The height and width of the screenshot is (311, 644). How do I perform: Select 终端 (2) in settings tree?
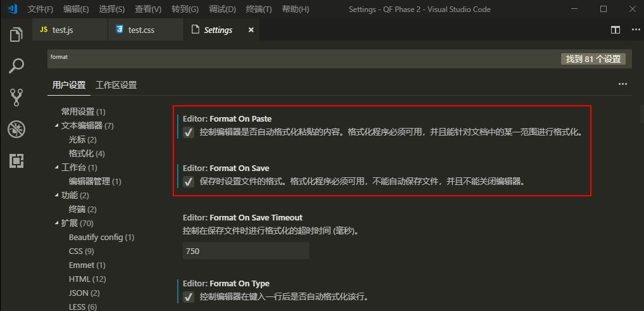click(x=82, y=210)
